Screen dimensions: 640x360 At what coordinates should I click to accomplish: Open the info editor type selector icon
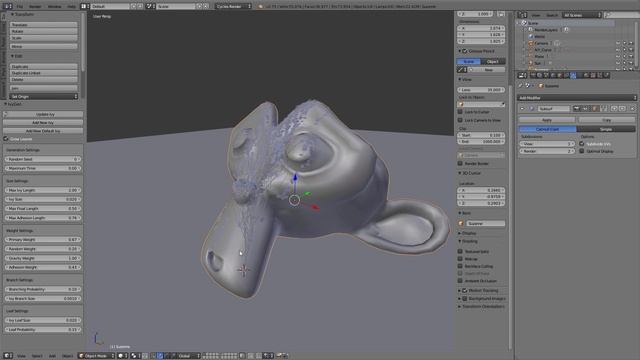point(7,6)
